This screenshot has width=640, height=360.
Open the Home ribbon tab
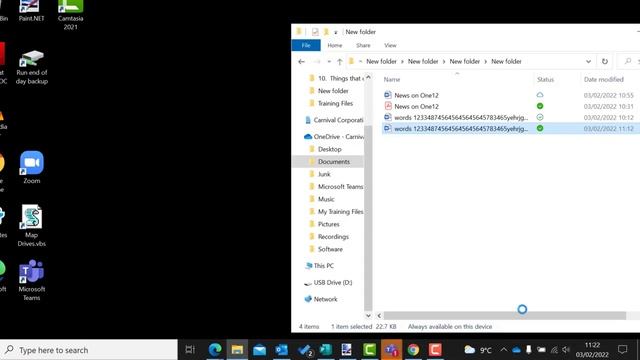click(x=335, y=45)
